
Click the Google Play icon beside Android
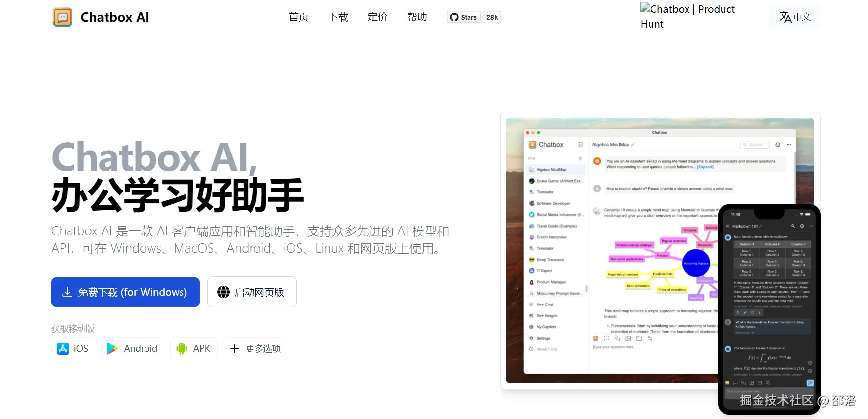[x=112, y=348]
